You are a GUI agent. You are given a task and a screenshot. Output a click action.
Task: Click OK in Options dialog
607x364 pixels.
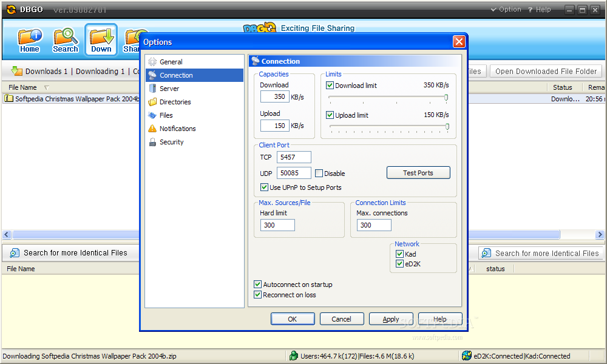(293, 319)
